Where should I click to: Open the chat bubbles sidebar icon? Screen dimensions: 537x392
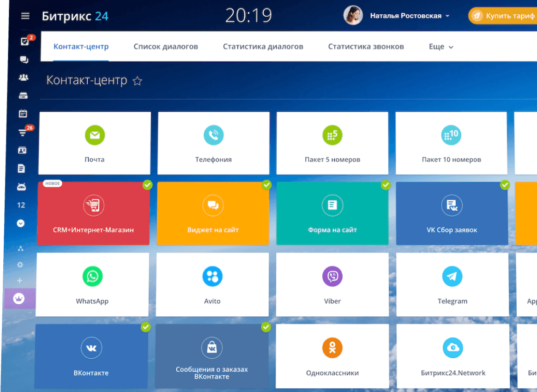(x=24, y=60)
